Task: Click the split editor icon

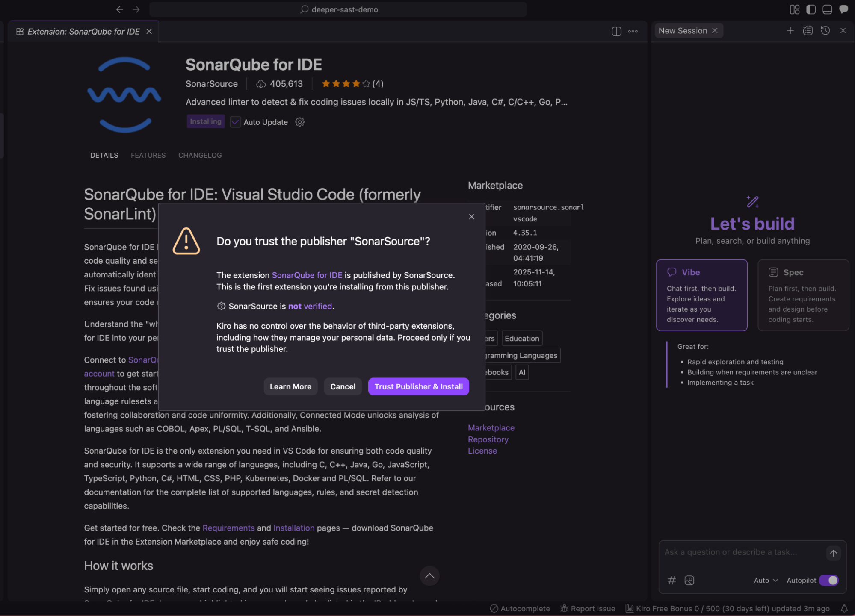Action: point(616,31)
